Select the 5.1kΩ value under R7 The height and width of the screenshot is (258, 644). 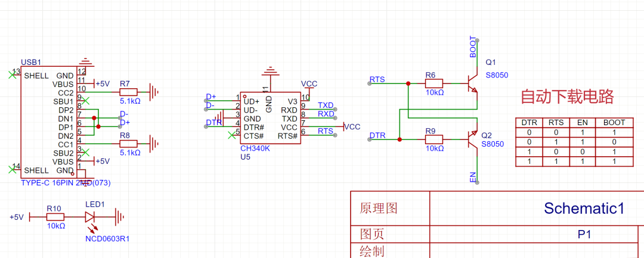click(130, 101)
